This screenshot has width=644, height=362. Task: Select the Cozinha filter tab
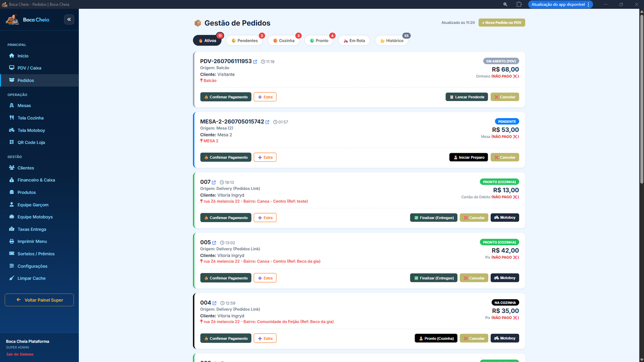pyautogui.click(x=284, y=41)
